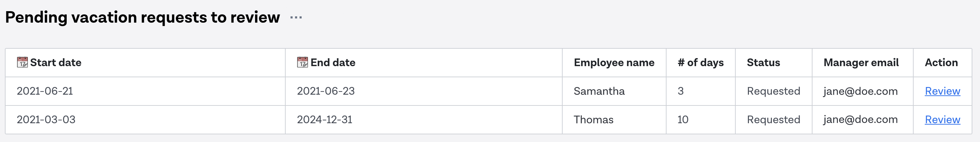Click the Action column header
The image size is (980, 142).
[x=943, y=63]
